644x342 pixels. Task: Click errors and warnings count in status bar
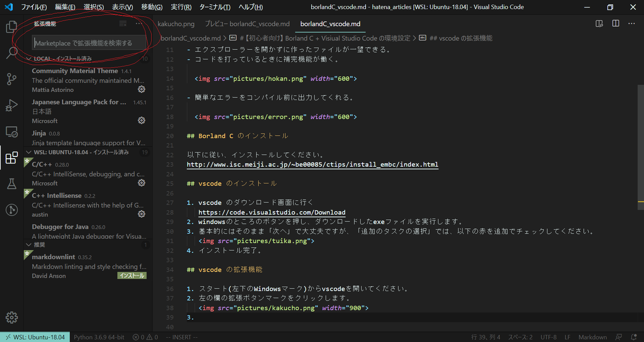point(145,337)
